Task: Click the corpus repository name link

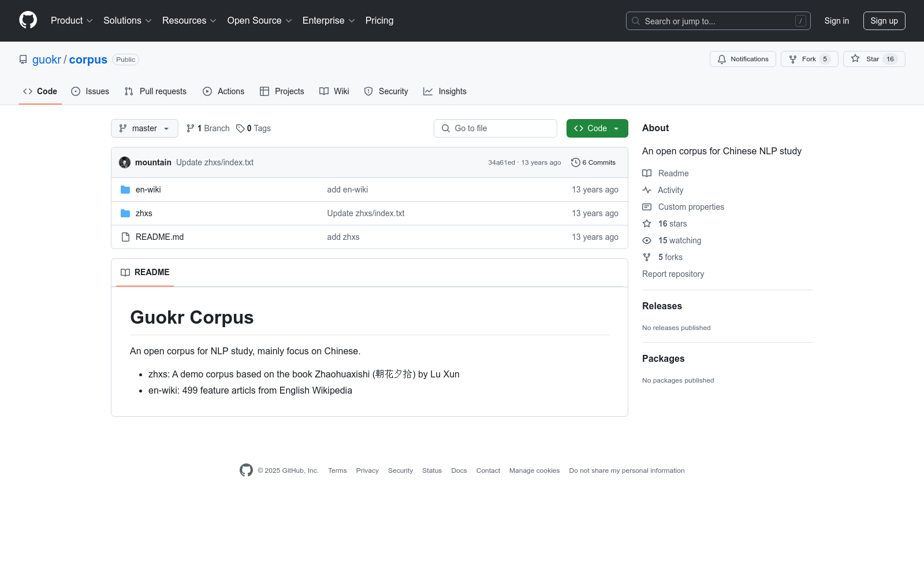Action: [x=88, y=60]
